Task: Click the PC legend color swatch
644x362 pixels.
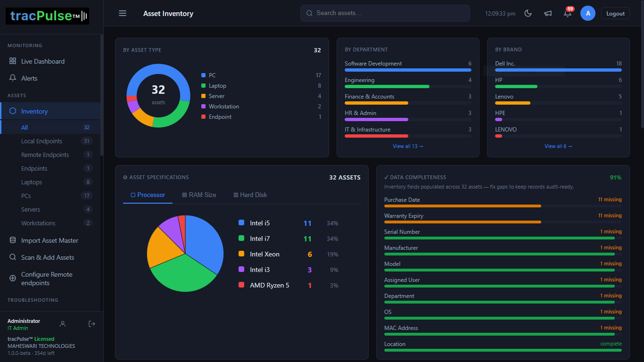Action: [204, 75]
